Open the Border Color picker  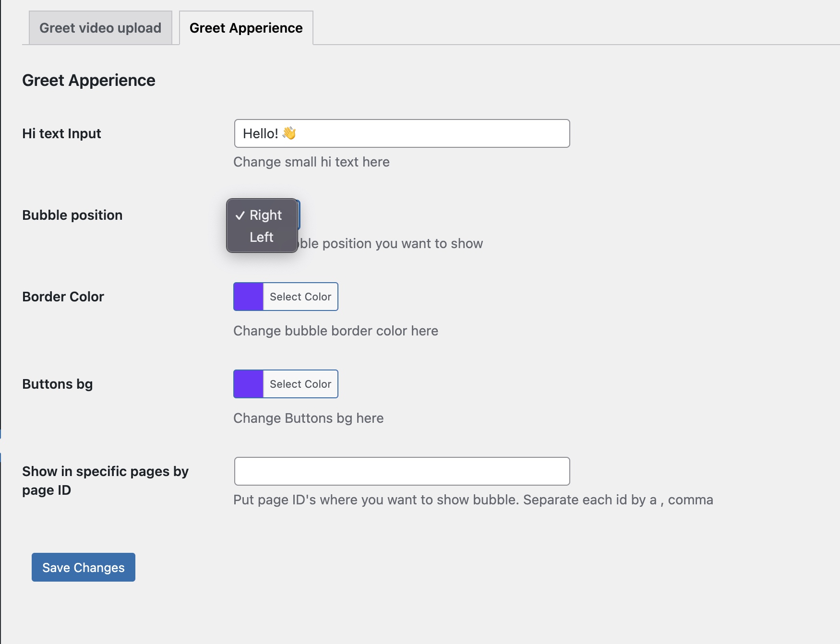point(300,297)
